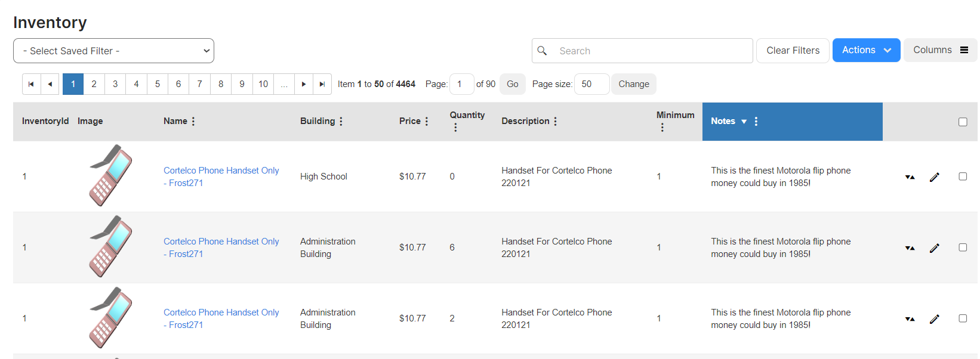Click the phone image in quantity 6 row
This screenshot has height=359, width=980.
coord(111,246)
